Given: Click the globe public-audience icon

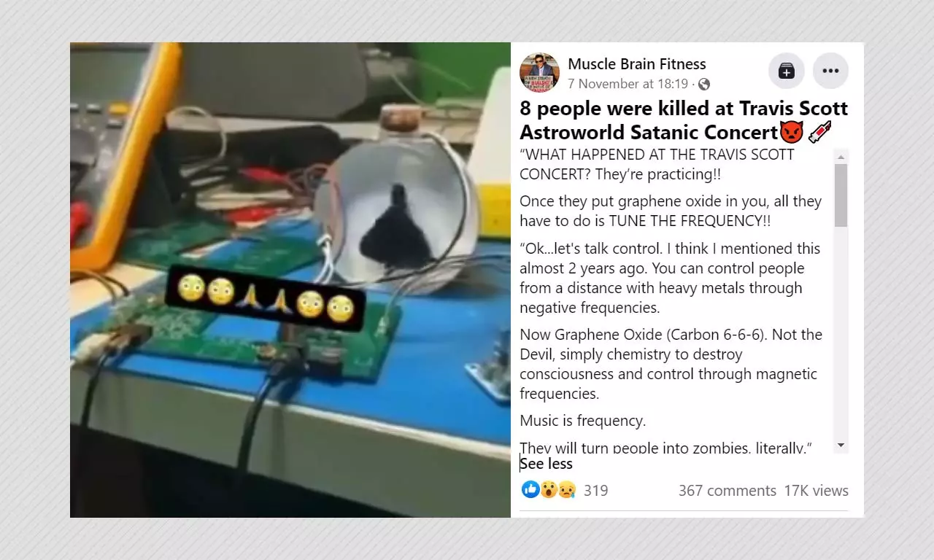Looking at the screenshot, I should pos(703,84).
